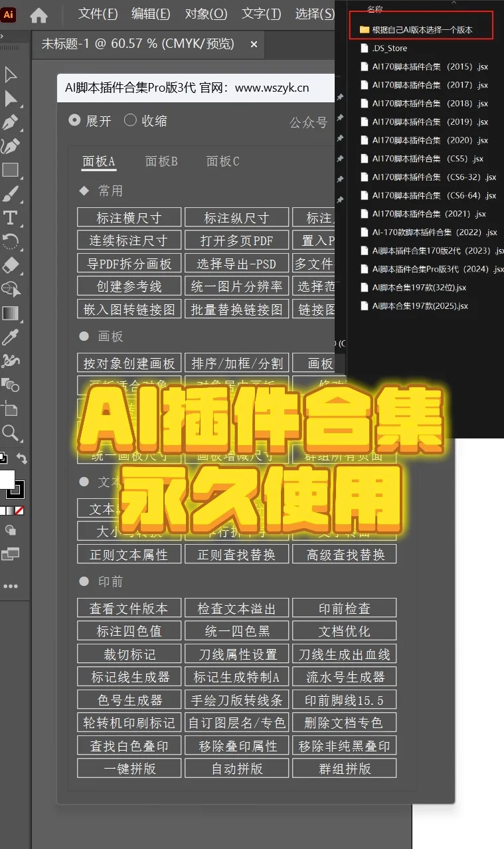Click 统一图片分辨率 button
The width and height of the screenshot is (504, 849).
coord(236,286)
